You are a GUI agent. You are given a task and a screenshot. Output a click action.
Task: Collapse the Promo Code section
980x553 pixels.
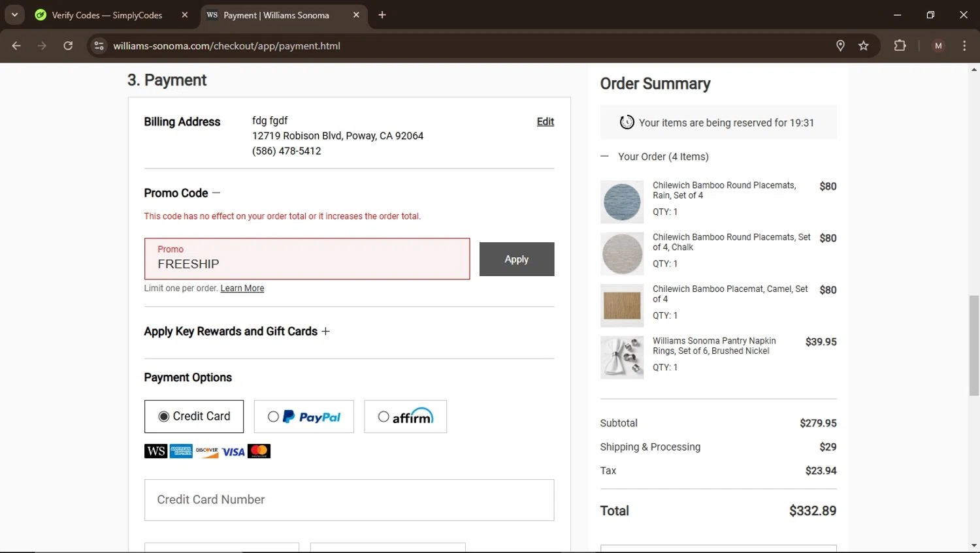[216, 193]
